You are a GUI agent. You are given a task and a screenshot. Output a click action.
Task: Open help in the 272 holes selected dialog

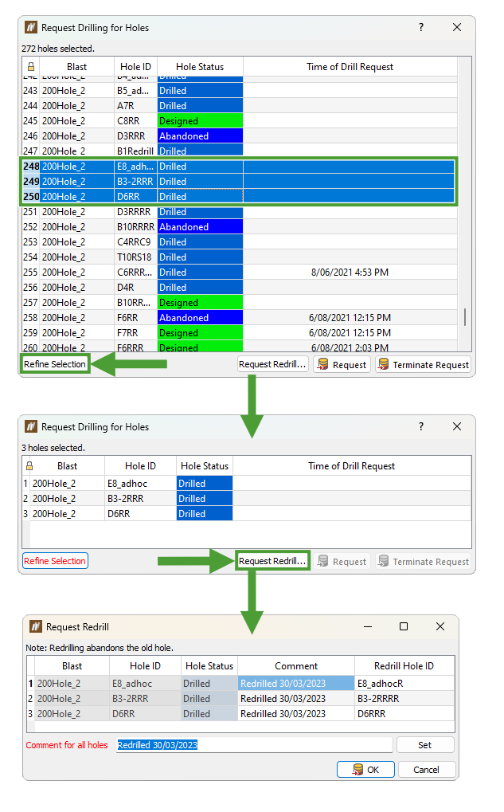click(x=421, y=27)
